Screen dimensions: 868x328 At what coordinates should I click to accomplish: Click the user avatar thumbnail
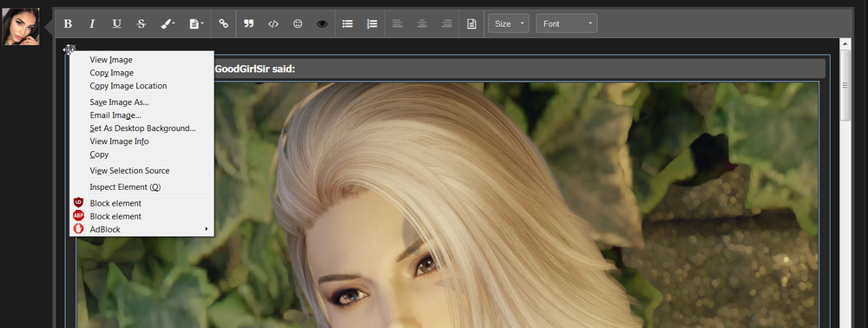(21, 26)
